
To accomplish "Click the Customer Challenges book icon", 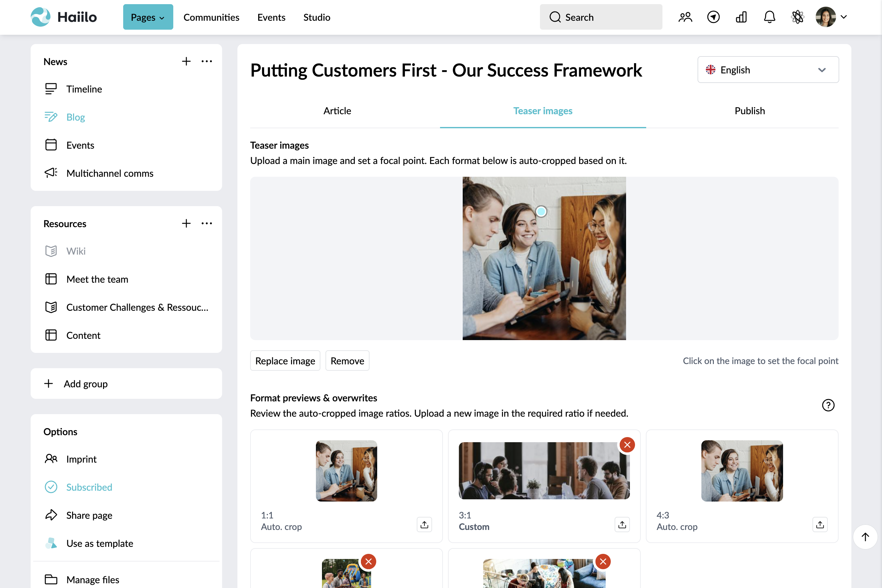I will click(51, 307).
